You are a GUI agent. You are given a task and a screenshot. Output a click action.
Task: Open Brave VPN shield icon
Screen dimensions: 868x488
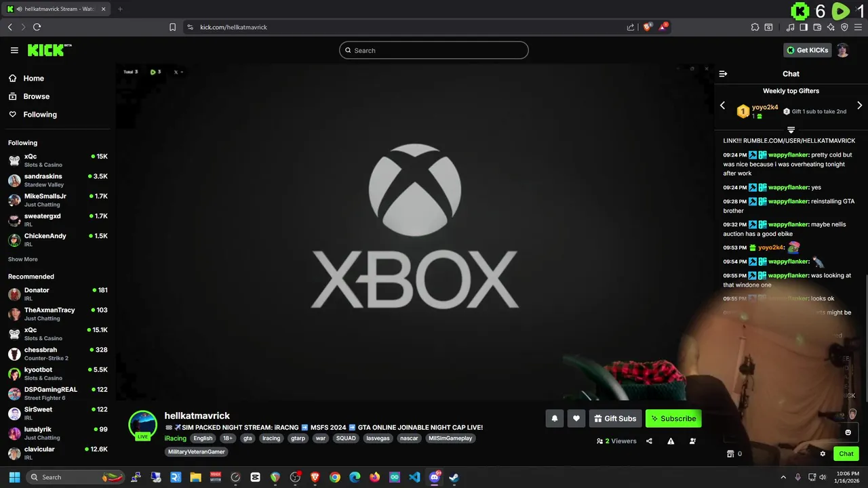pos(844,27)
